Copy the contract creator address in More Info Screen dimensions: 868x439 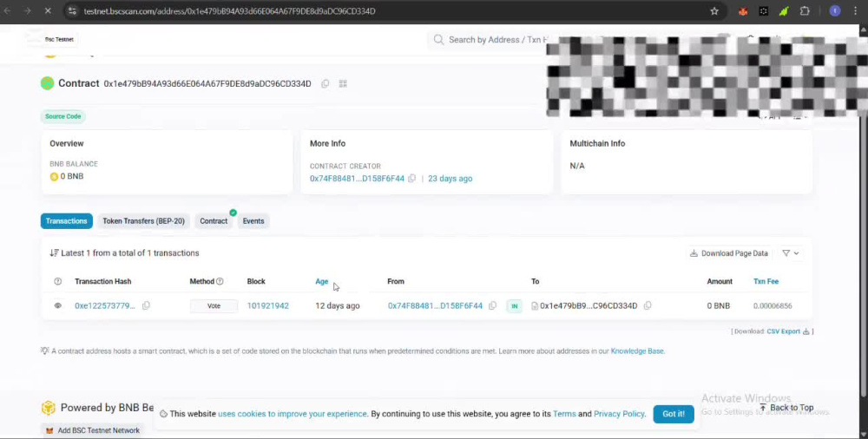click(411, 178)
